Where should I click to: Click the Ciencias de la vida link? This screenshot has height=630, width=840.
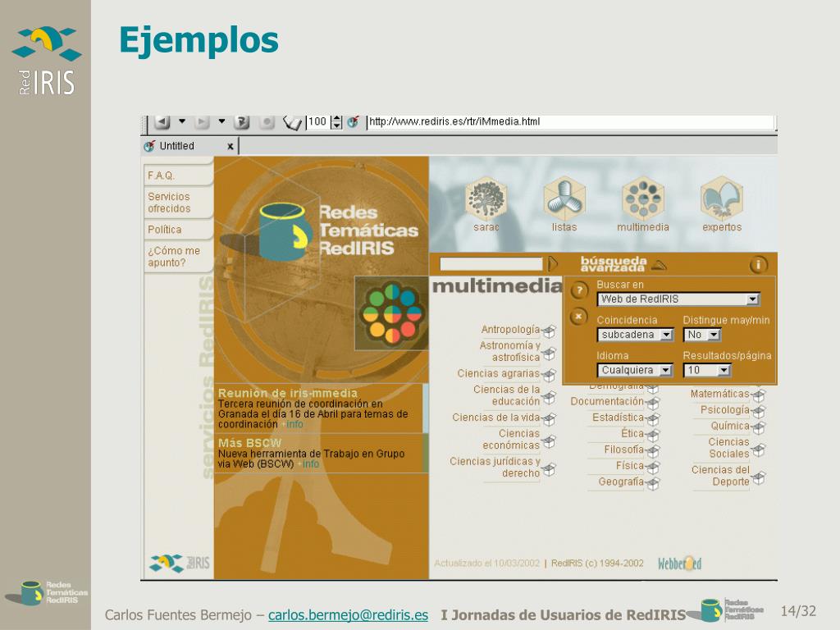tap(496, 418)
